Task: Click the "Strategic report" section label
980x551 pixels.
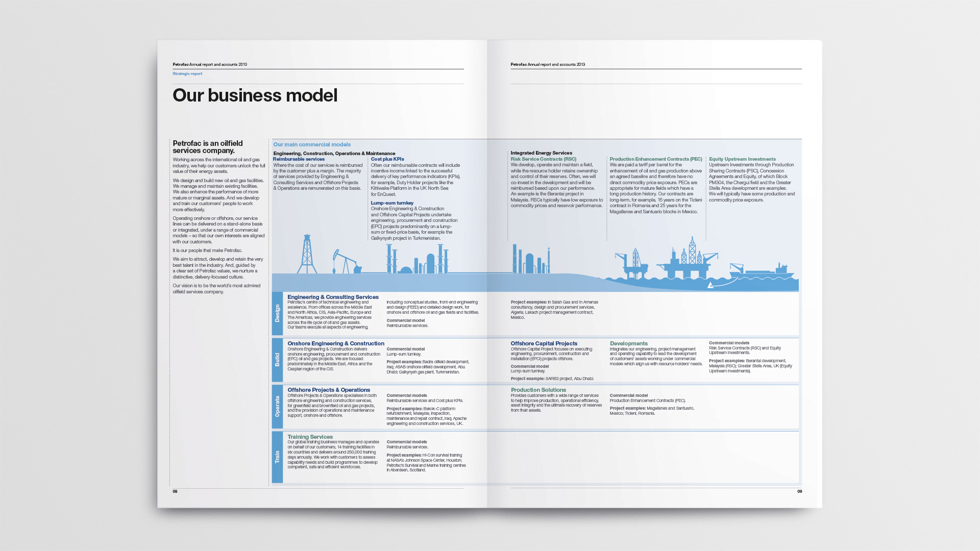Action: tap(187, 73)
